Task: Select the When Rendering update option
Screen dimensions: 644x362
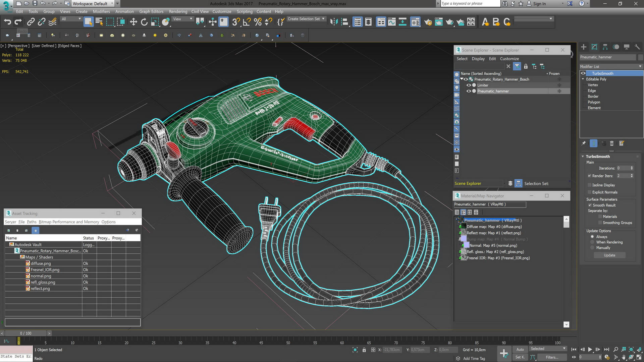Action: tap(592, 242)
